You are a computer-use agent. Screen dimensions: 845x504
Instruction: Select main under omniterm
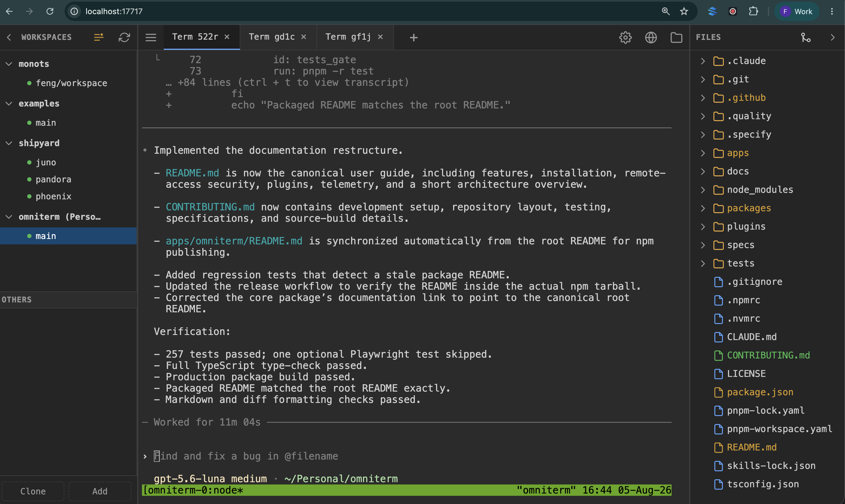68,236
